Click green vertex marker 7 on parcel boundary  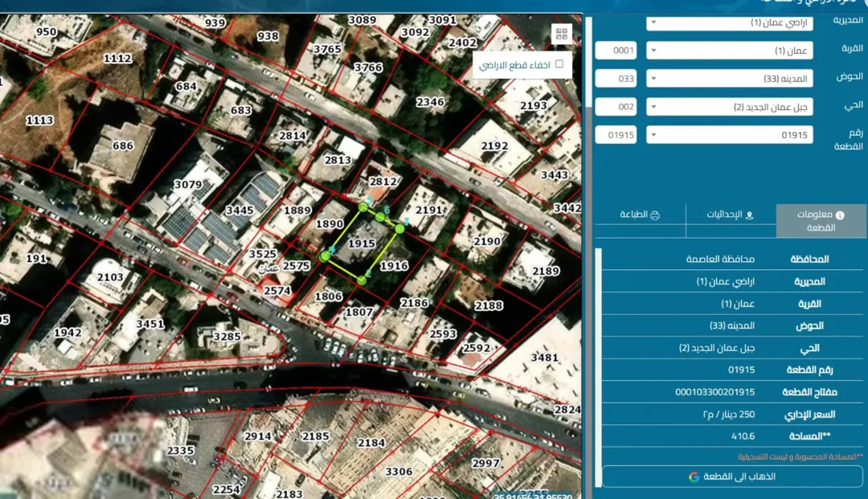pos(399,228)
